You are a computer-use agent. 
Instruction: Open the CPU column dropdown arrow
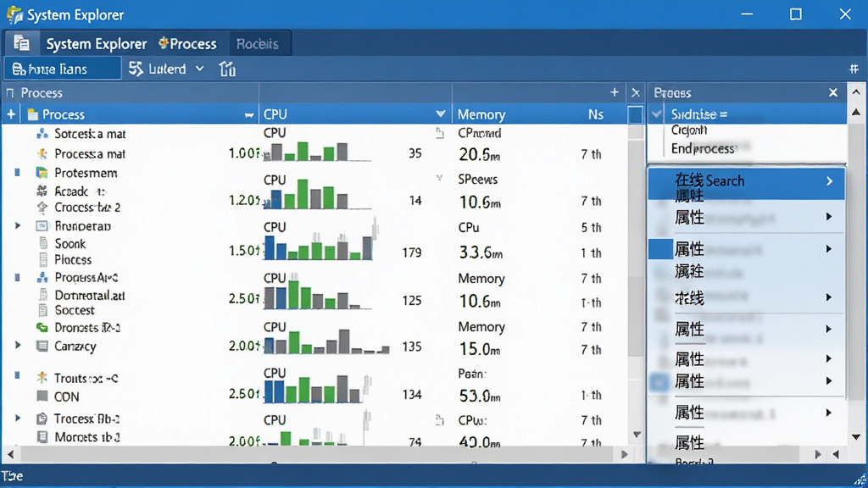(x=441, y=114)
